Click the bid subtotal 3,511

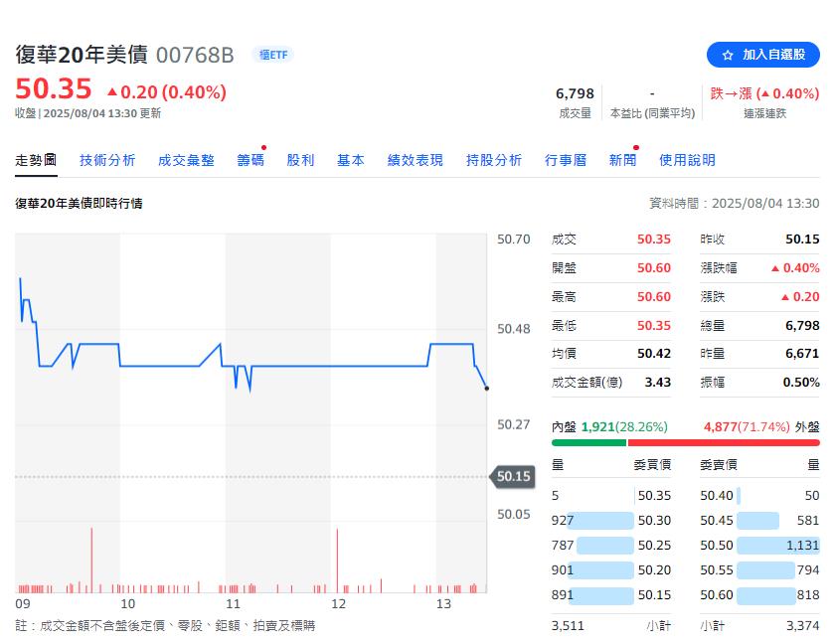click(568, 626)
